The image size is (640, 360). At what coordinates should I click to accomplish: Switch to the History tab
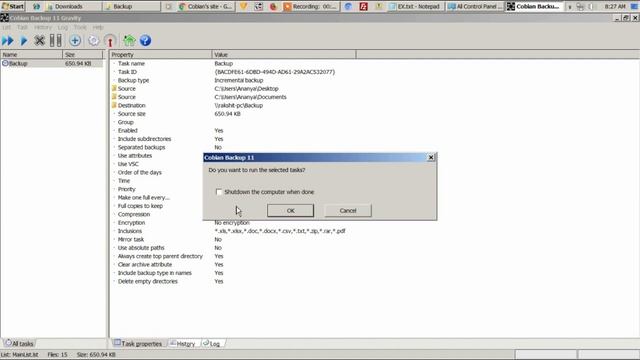click(x=183, y=343)
